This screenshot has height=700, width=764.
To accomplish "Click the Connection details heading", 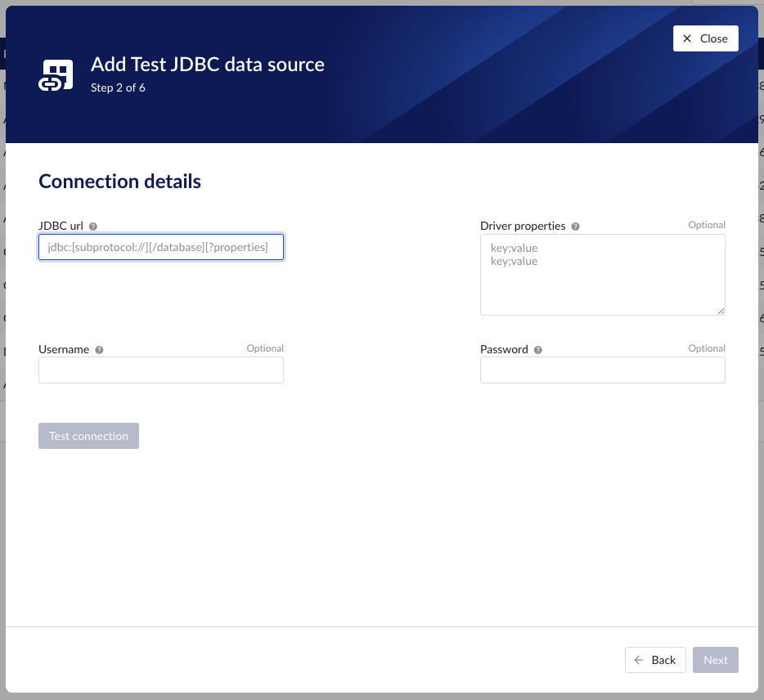I will click(119, 181).
